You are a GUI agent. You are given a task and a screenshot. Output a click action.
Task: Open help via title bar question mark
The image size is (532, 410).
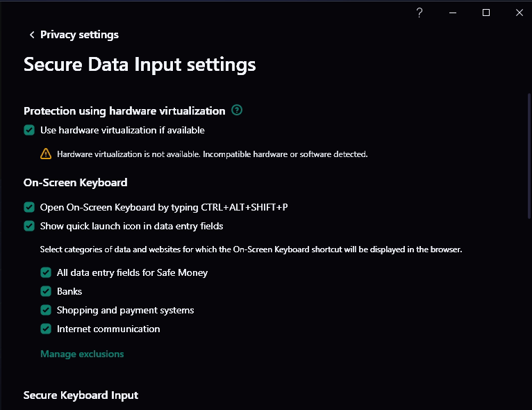click(419, 13)
